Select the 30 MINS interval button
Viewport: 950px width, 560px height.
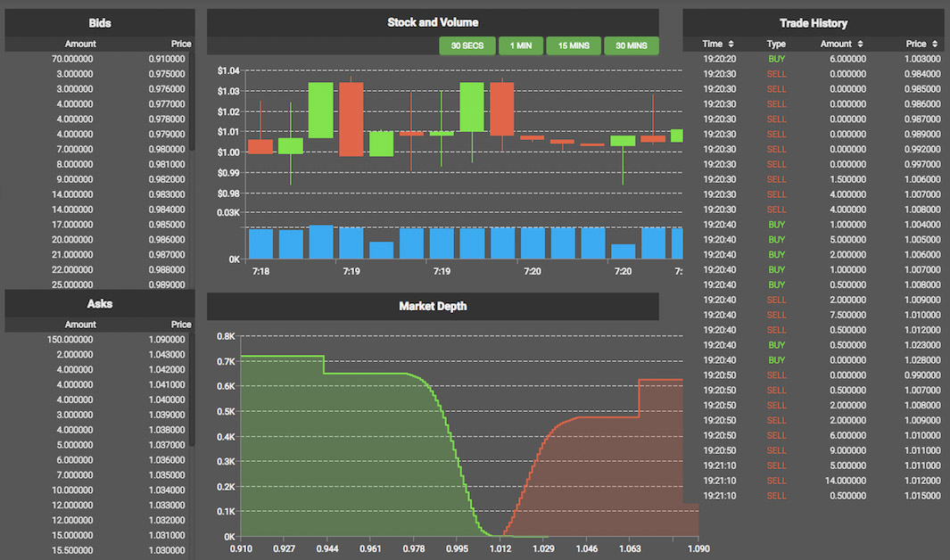(x=632, y=45)
